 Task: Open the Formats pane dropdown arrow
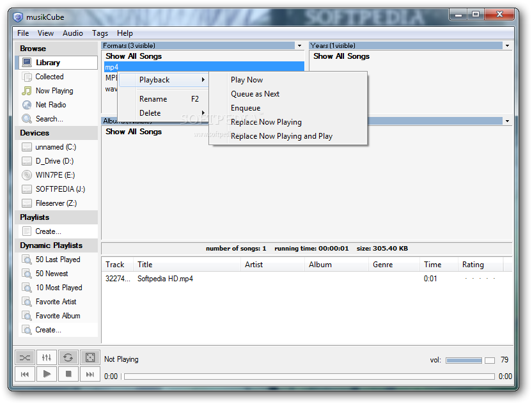(x=300, y=46)
